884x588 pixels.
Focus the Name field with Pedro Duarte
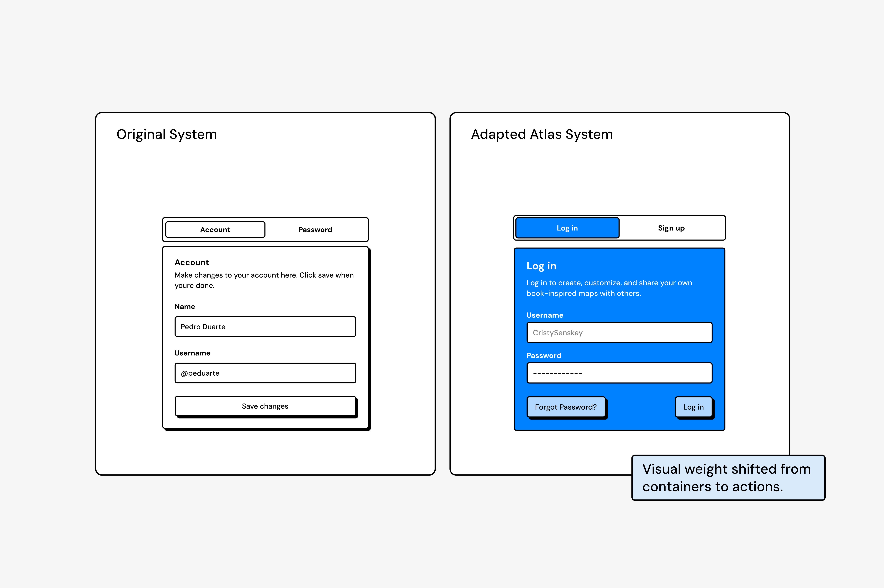coord(265,327)
